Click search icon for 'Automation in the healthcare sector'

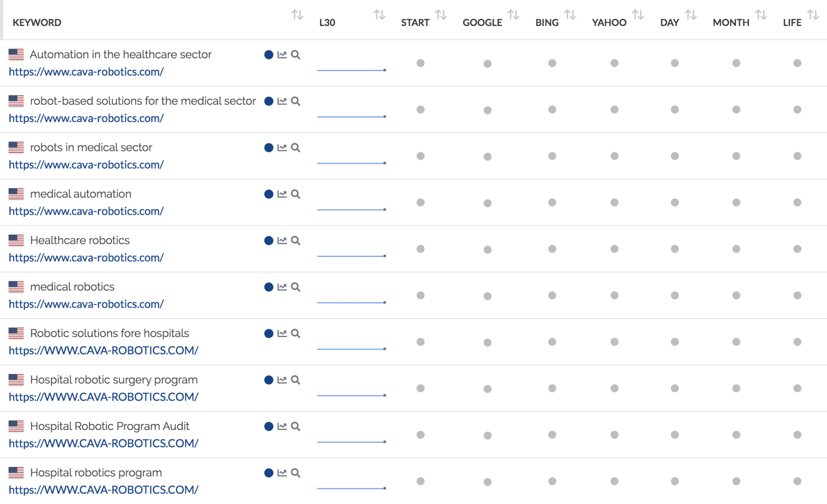click(x=295, y=55)
